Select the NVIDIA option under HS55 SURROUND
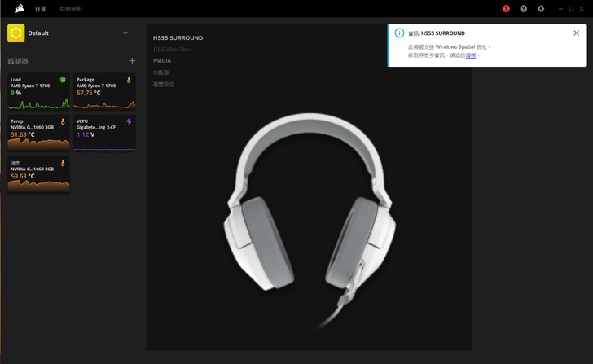The width and height of the screenshot is (593, 364). (x=162, y=61)
